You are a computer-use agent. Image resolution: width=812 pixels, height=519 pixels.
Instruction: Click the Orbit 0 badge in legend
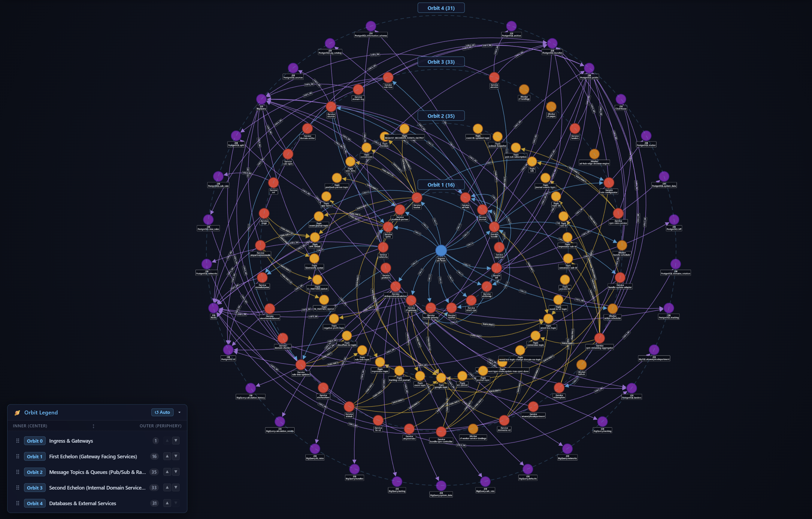tap(35, 441)
